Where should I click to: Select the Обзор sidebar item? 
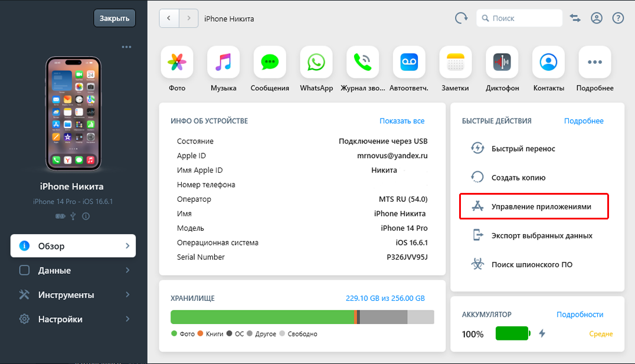(x=73, y=246)
